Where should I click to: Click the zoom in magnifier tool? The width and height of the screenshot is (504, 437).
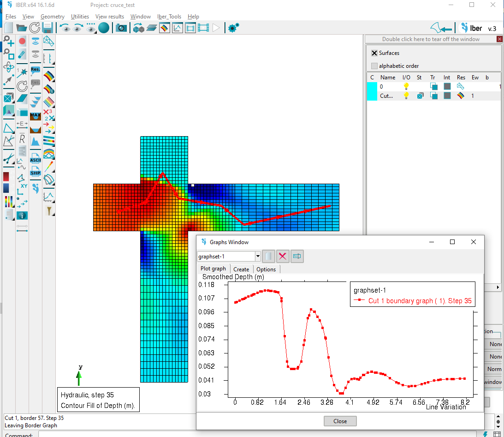pos(9,41)
